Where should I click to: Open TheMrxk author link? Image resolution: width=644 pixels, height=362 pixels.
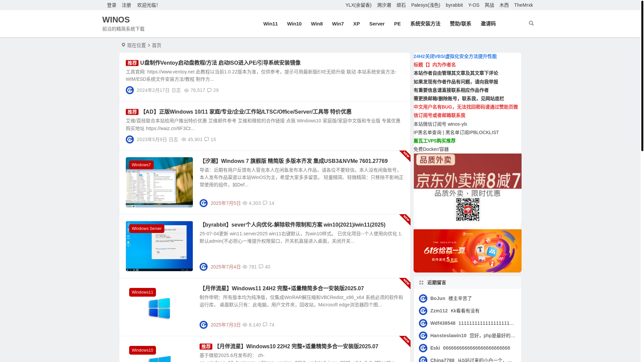tap(523, 5)
